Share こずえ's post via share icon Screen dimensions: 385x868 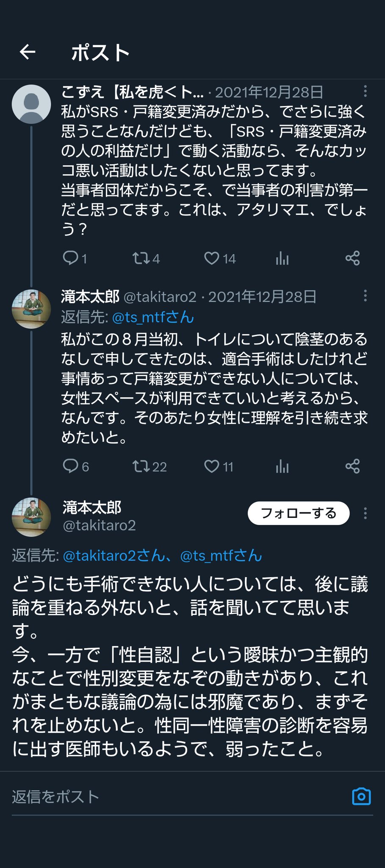pyautogui.click(x=352, y=258)
